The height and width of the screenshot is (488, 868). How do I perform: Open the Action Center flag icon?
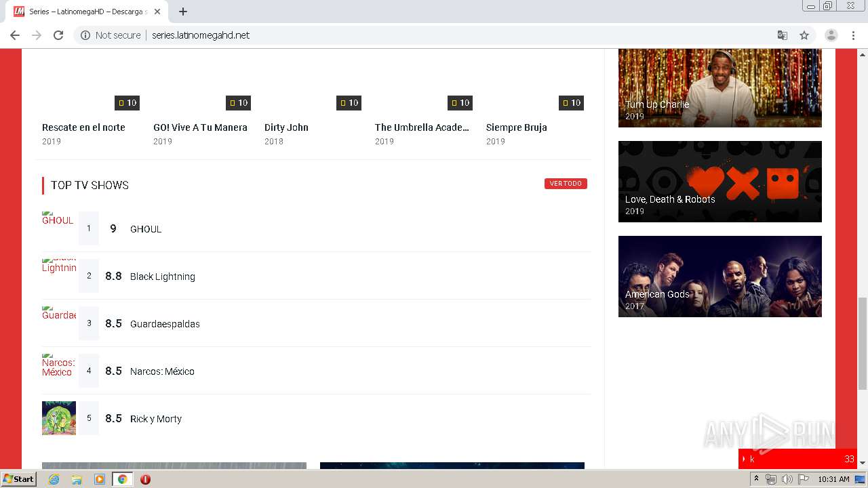tap(804, 479)
